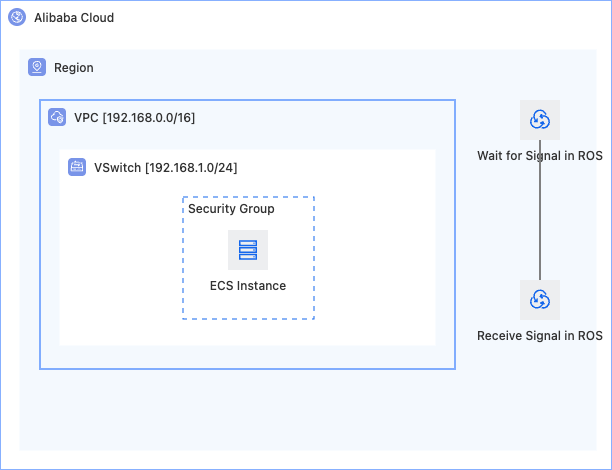Select the VPC [192.168.0.0/16] label
This screenshot has height=470, width=612.
[x=135, y=118]
